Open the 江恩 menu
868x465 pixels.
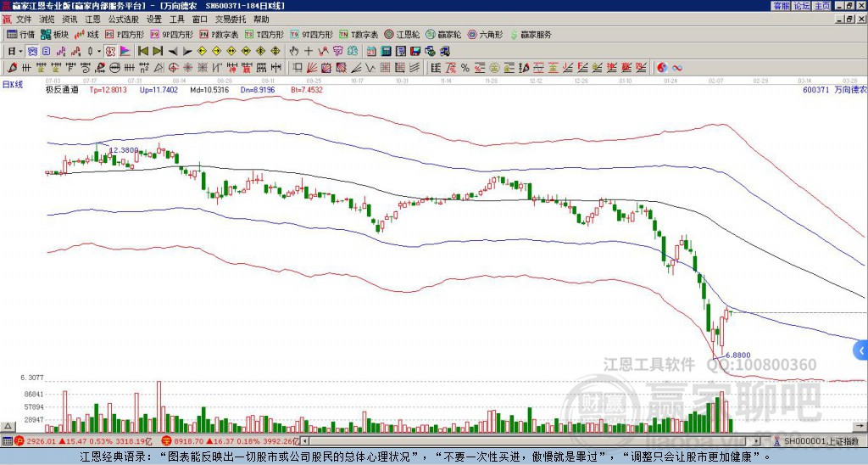[92, 20]
